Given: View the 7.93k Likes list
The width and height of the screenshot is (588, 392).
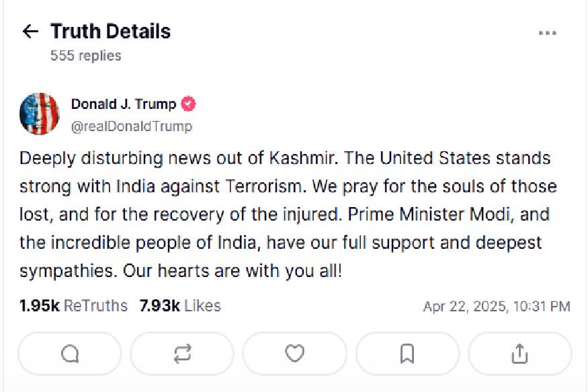Looking at the screenshot, I should point(180,306).
